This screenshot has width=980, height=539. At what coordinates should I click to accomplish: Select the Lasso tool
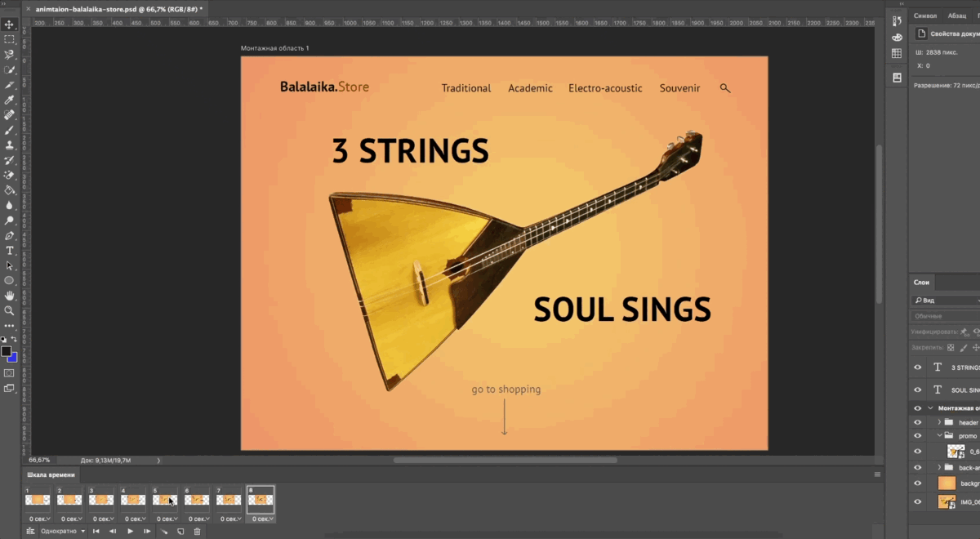(x=10, y=55)
